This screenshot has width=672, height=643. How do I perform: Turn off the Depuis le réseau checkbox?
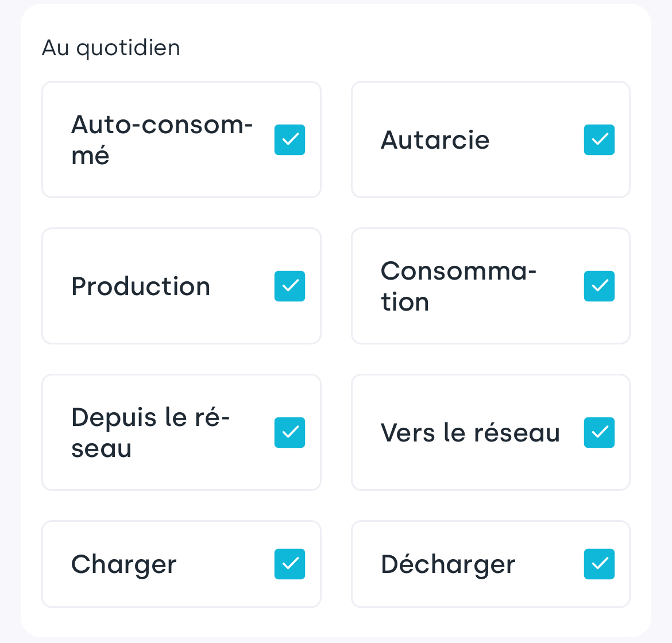tap(289, 432)
